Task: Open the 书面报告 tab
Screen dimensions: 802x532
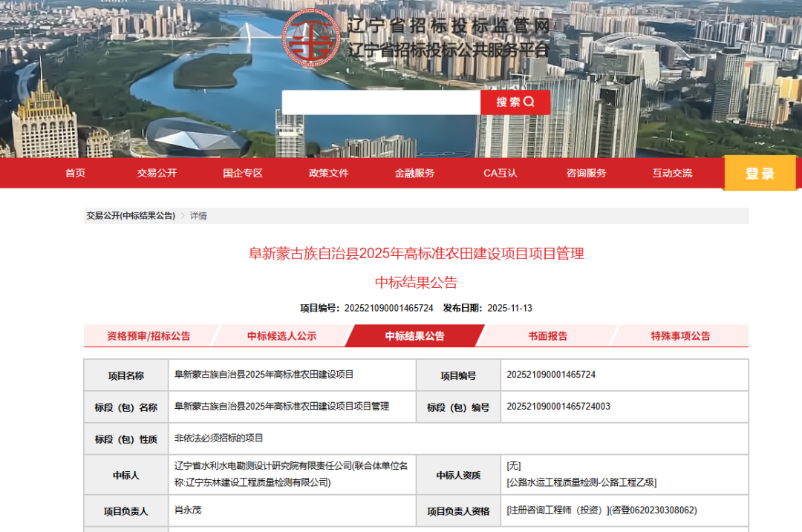Action: [x=547, y=336]
